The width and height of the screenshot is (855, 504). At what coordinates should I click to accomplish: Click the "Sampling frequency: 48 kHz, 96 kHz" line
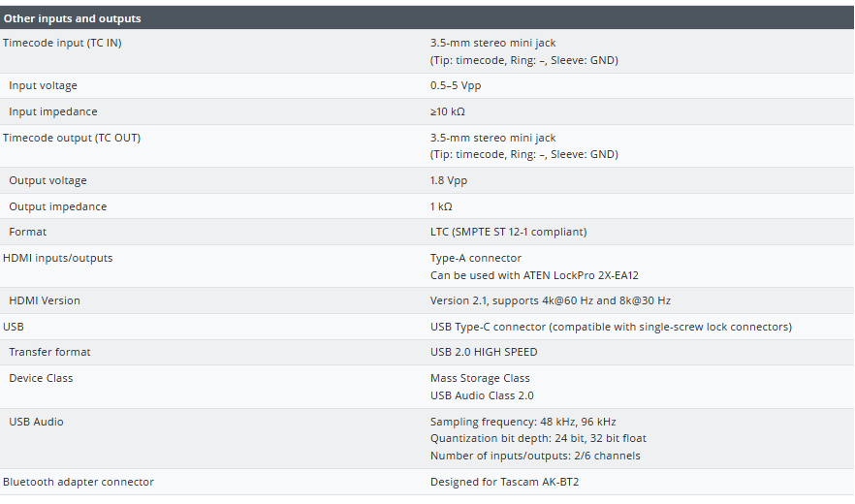pyautogui.click(x=522, y=422)
